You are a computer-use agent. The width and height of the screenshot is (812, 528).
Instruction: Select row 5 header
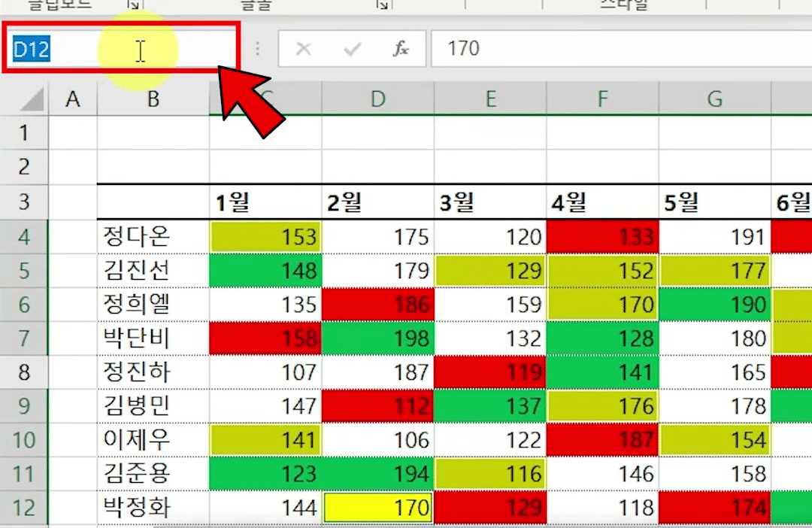tap(24, 271)
